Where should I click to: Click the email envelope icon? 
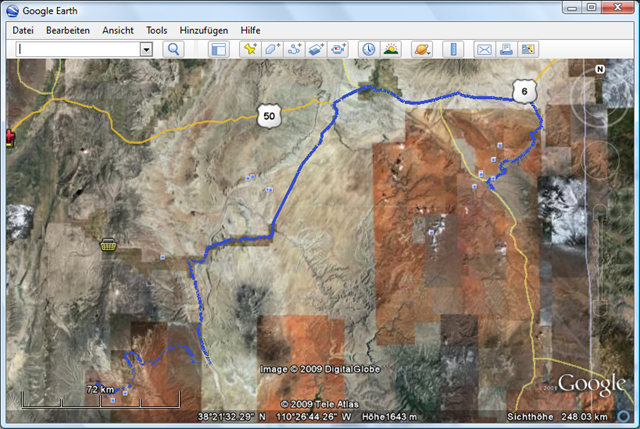click(484, 49)
